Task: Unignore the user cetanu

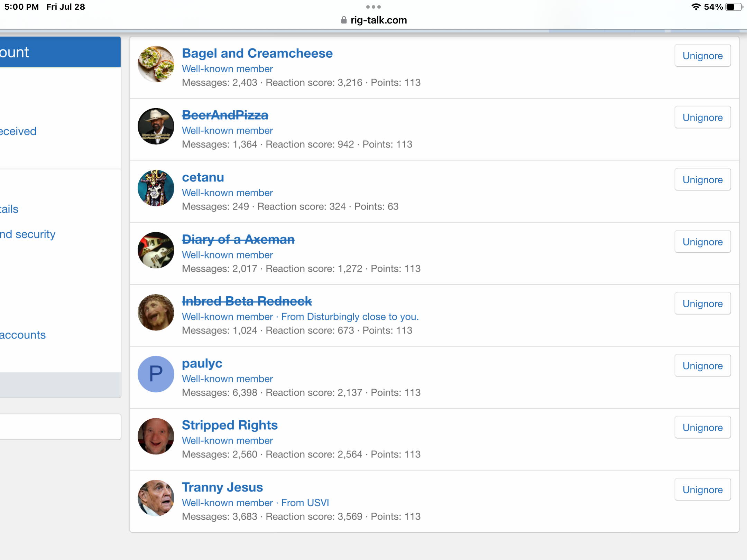Action: coord(702,180)
